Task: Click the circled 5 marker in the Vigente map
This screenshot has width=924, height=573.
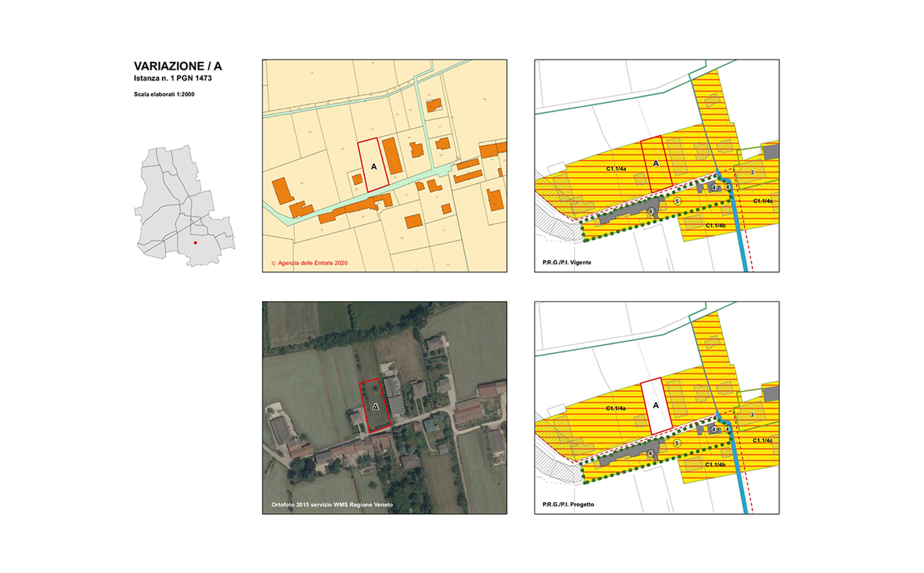Action: pos(678,201)
